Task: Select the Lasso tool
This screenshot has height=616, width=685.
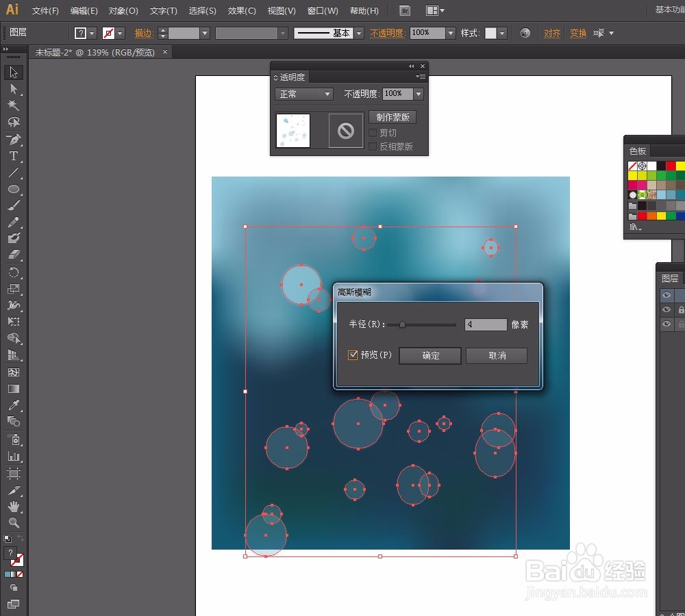Action: tap(14, 122)
